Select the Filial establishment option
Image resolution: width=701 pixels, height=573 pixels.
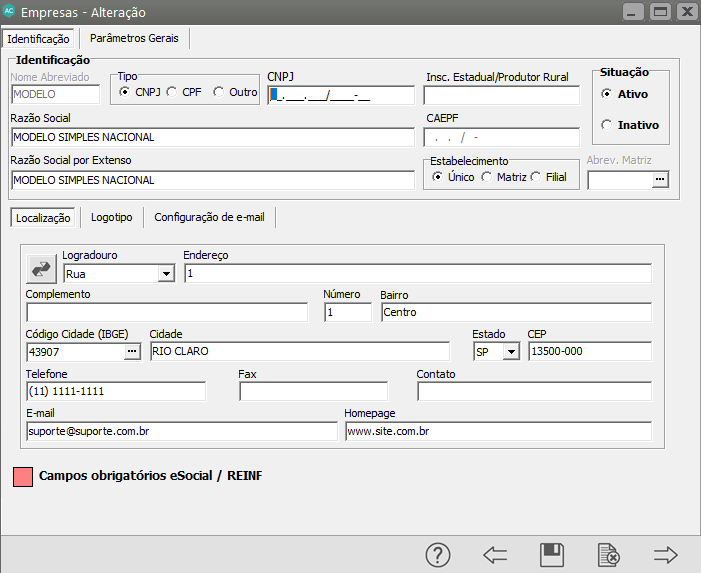point(536,177)
